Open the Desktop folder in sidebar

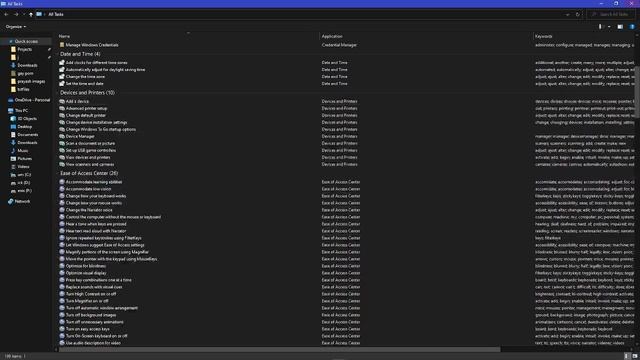pyautogui.click(x=24, y=127)
